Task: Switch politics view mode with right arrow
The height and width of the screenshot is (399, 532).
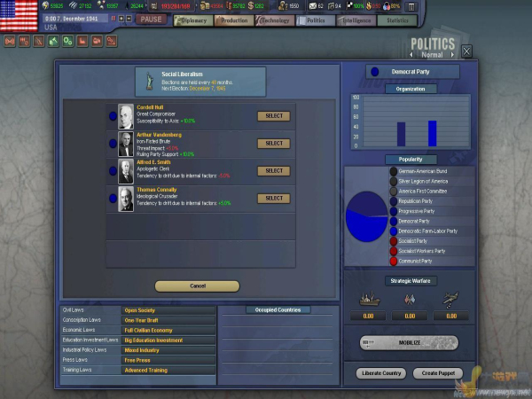Action: click(452, 55)
